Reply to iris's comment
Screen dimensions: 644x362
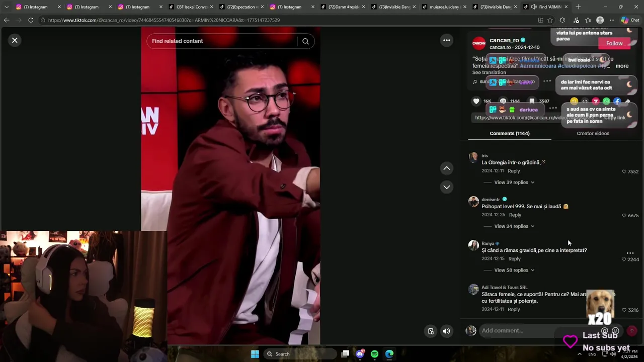pyautogui.click(x=514, y=171)
